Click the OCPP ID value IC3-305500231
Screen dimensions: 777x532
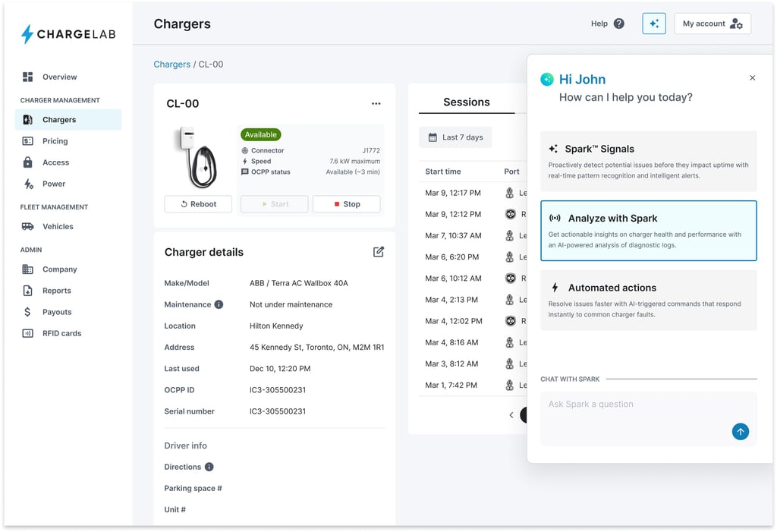tap(278, 390)
